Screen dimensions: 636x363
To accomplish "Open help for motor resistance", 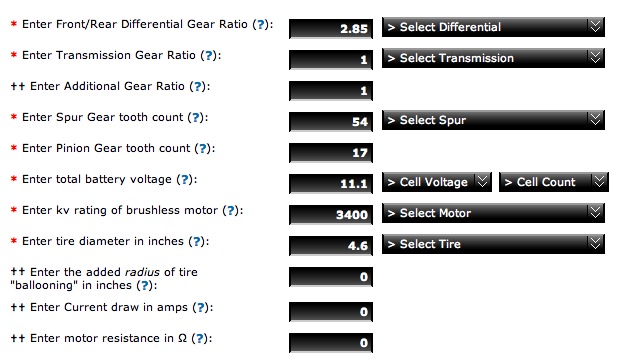I will pyautogui.click(x=200, y=338).
